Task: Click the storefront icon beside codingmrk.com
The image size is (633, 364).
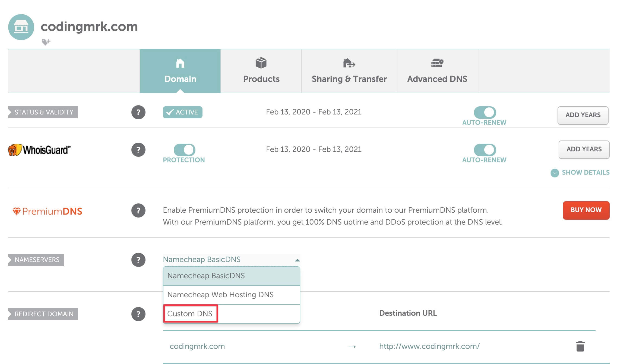Action: [21, 27]
